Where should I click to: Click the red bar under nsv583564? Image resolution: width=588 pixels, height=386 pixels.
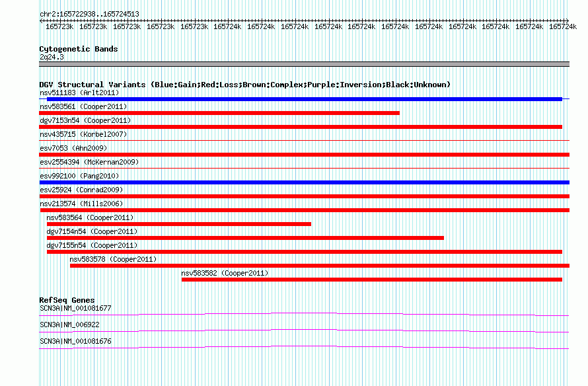tap(179, 224)
